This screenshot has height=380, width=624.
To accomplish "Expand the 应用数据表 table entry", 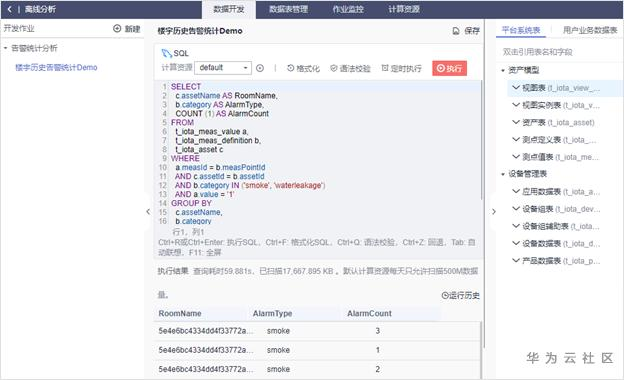I will coord(516,191).
